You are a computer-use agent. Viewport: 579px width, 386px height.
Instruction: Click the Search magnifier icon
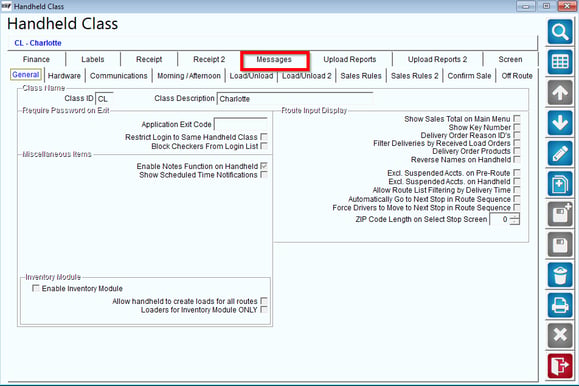click(560, 32)
